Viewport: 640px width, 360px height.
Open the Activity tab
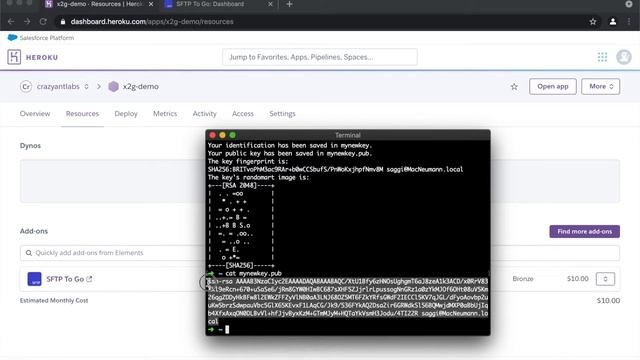(x=204, y=113)
